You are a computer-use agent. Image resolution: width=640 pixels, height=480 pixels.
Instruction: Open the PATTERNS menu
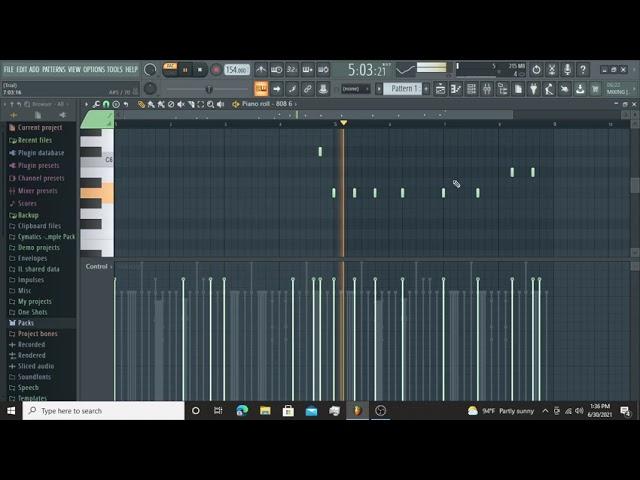click(53, 69)
